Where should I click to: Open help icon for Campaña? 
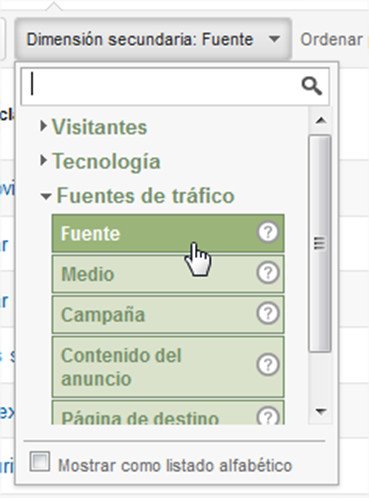pyautogui.click(x=268, y=314)
